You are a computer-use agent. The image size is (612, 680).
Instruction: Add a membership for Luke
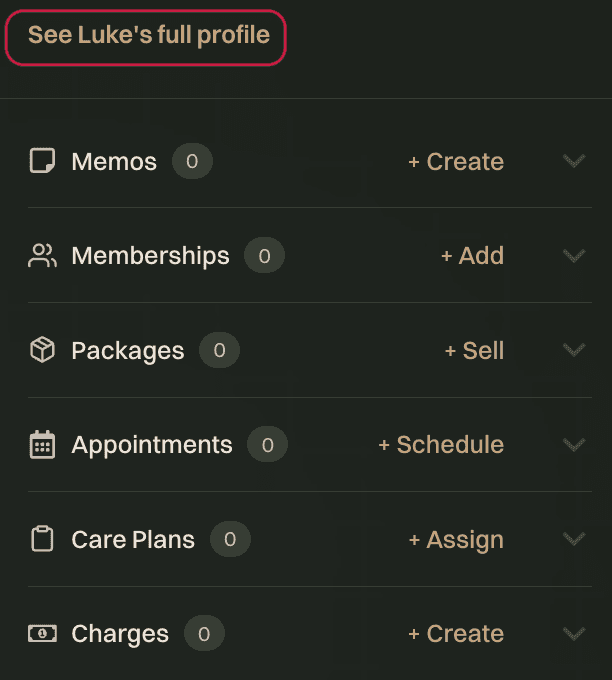click(472, 255)
